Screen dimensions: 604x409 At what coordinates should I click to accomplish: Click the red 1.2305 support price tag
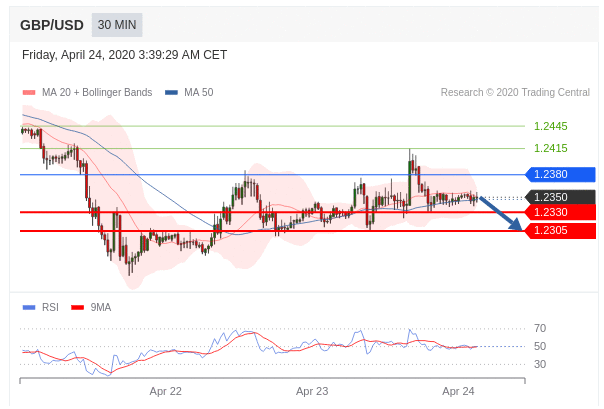560,231
